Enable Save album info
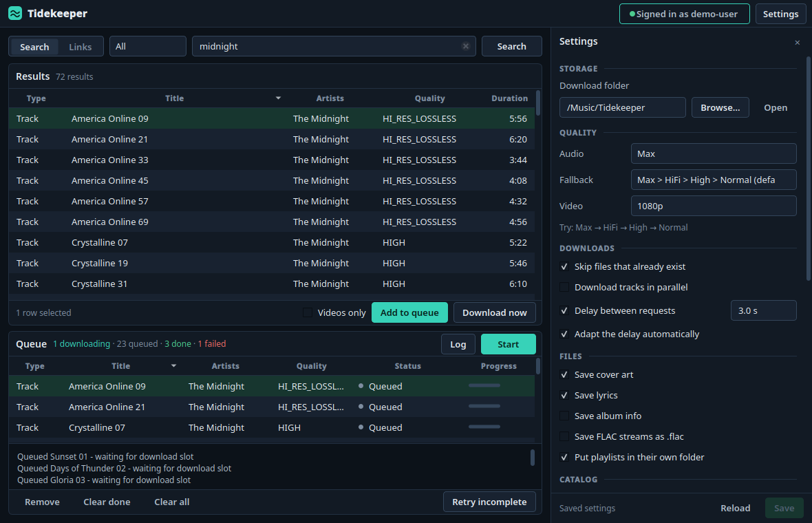The width and height of the screenshot is (812, 523). 564,416
